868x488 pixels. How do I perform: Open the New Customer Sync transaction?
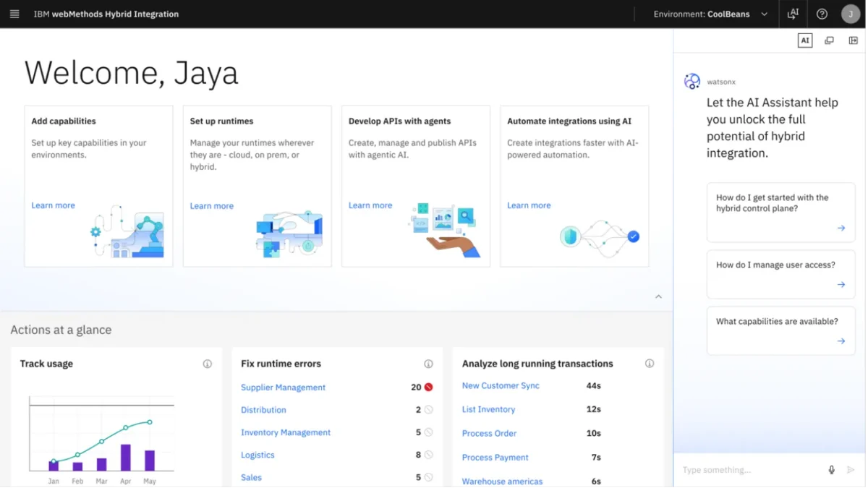coord(501,386)
